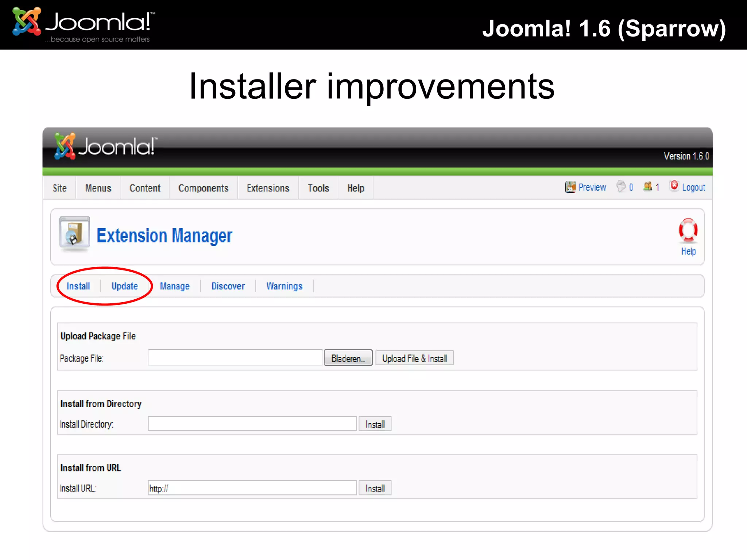Open the Menus menu
Viewport: 747px width, 560px height.
point(98,188)
